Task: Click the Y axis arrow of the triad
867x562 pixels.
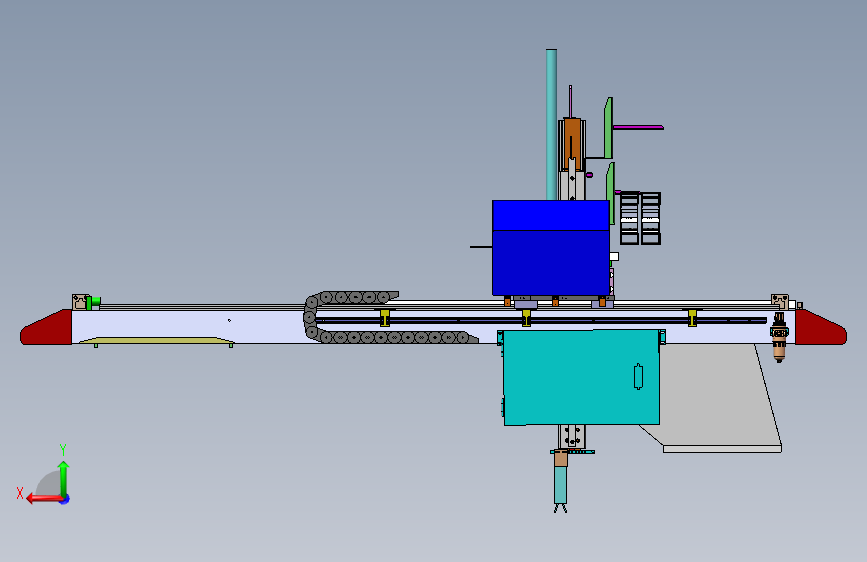Action: (x=64, y=479)
